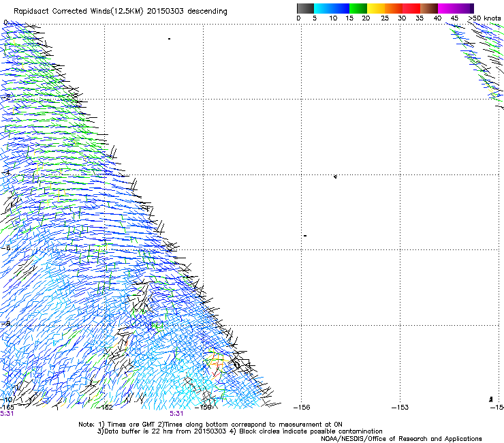Click the '-8' latitude axis label
The image size is (504, 443).
click(6, 324)
